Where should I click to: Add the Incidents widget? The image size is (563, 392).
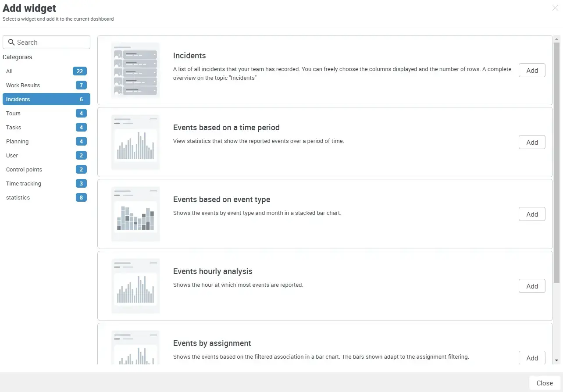pos(531,70)
